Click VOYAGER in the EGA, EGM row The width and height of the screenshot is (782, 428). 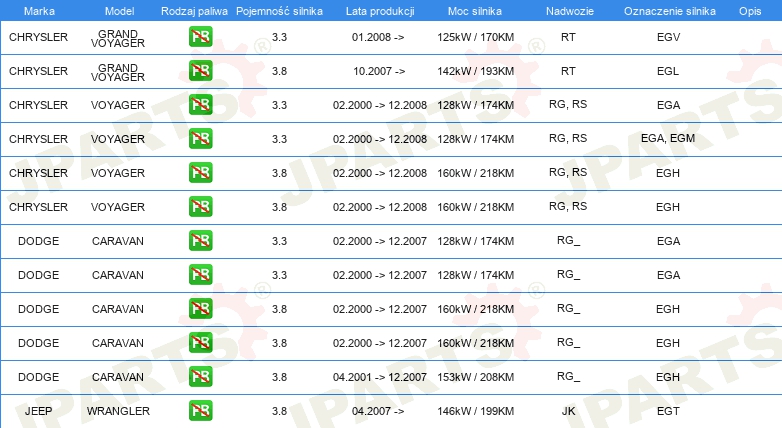pyautogui.click(x=118, y=139)
